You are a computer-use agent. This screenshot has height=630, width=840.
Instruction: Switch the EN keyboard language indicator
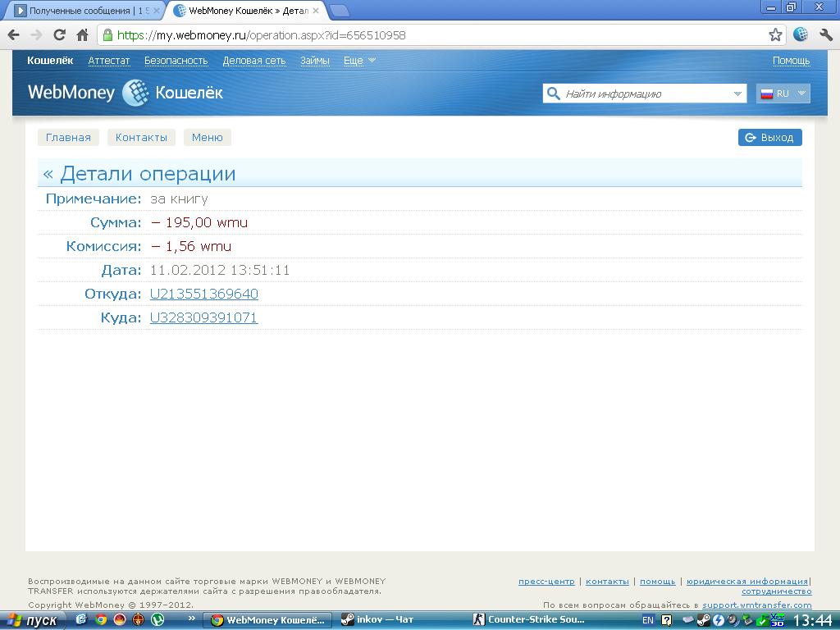pos(648,620)
